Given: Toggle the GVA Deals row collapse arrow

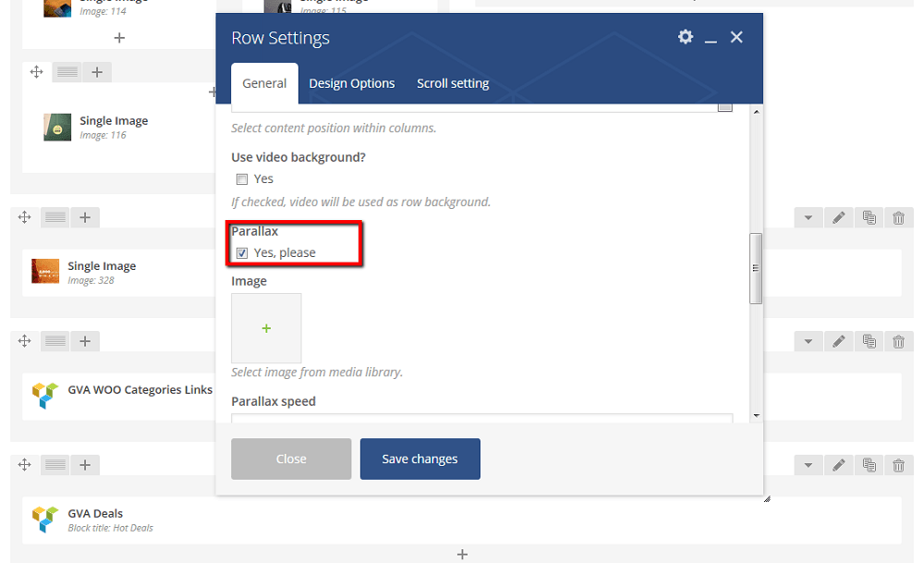Looking at the screenshot, I should 808,465.
